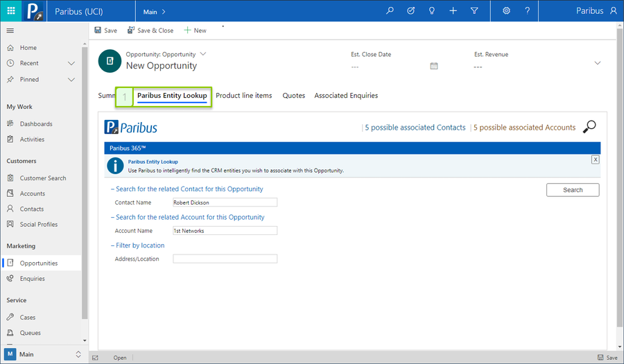
Task: Click the main page vertical scrollbar
Action: [x=620, y=177]
